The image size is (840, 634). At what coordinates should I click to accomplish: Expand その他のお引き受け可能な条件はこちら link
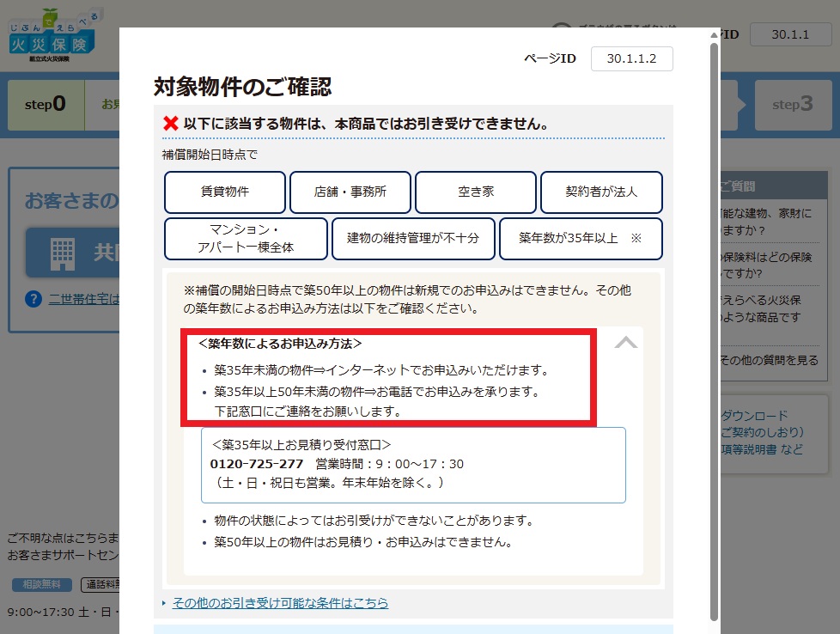(280, 603)
